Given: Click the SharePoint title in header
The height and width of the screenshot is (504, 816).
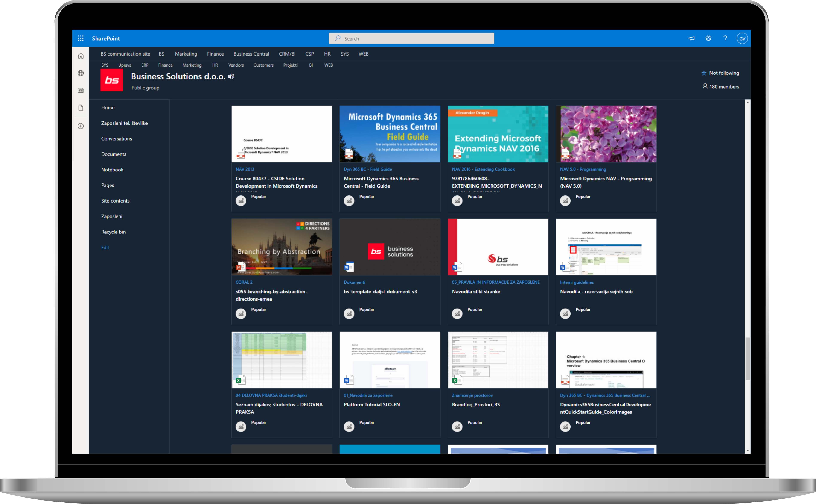Looking at the screenshot, I should pos(106,38).
